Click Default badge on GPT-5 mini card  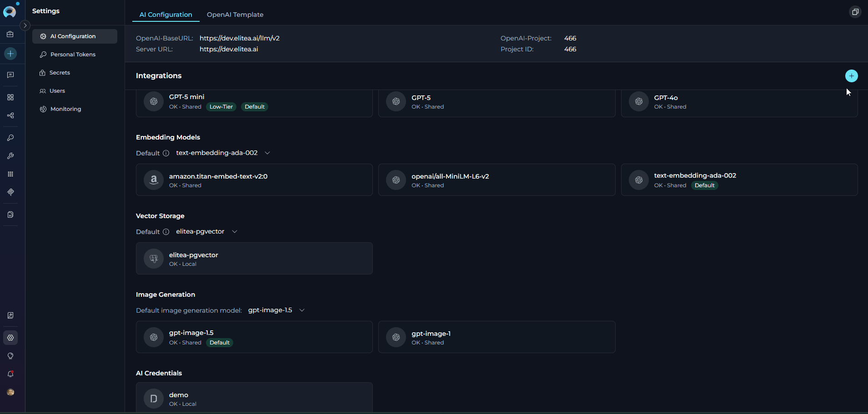(255, 107)
